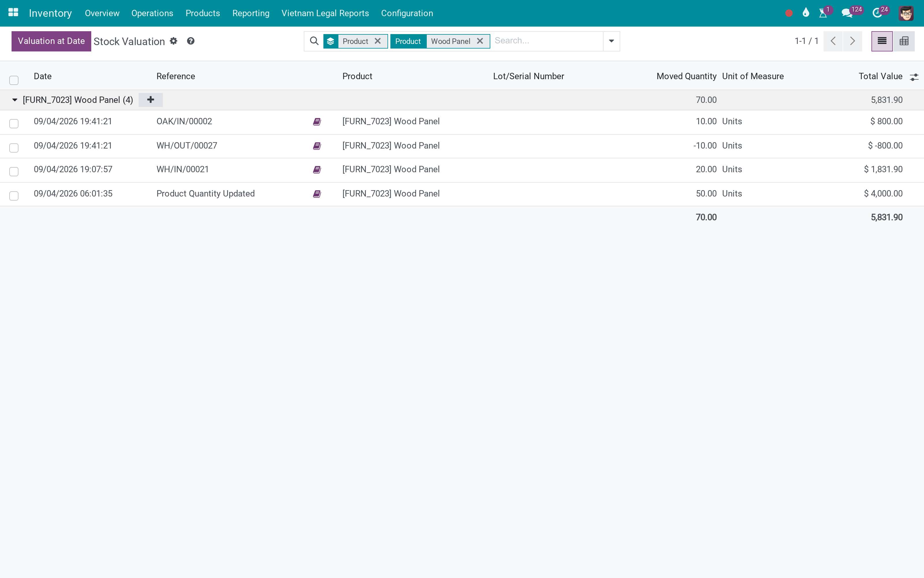Open the Vietnam Legal Reports menu
Viewport: 924px width, 578px height.
[x=325, y=13]
